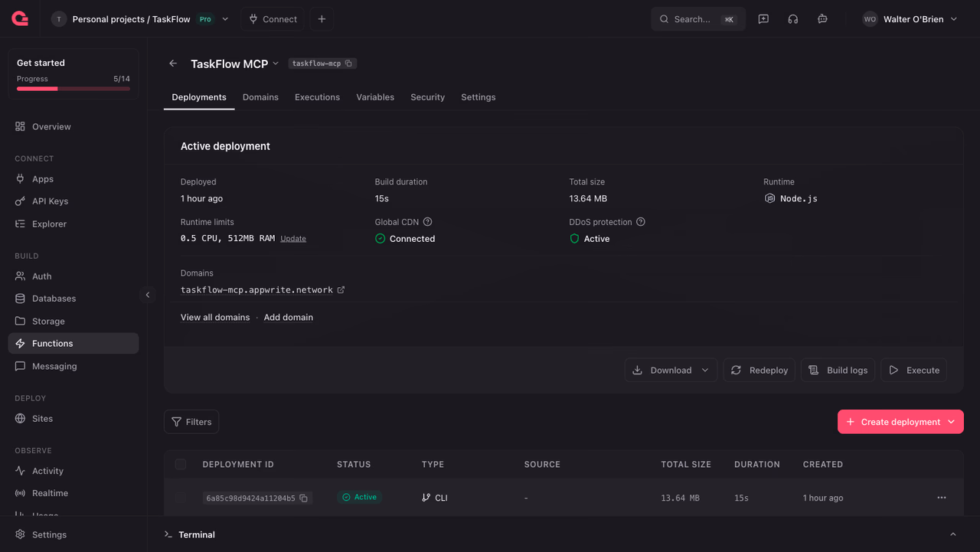Collapse the sidebar with the side arrow
Viewport: 980px width, 552px height.
coord(148,295)
